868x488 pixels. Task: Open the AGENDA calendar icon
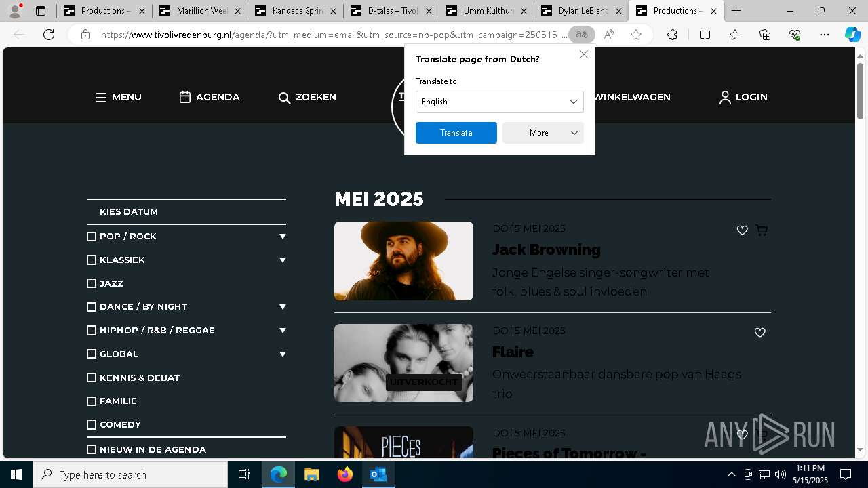tap(185, 97)
